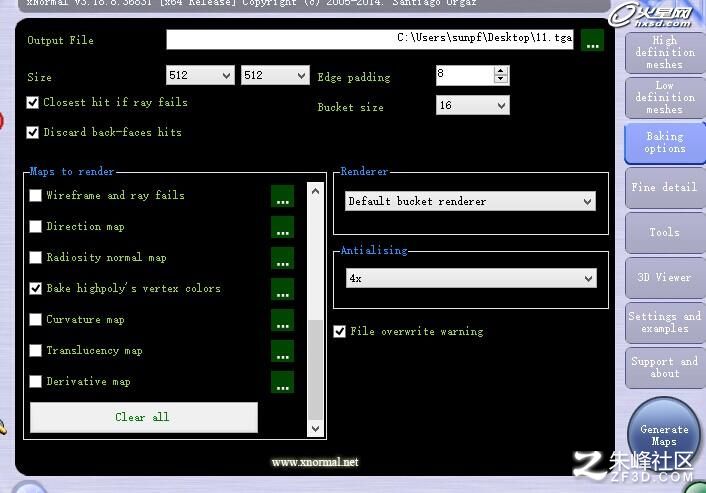Screen dimensions: 706x493
Task: Open Renderer dropdown Default bucket renderer
Action: pos(471,201)
